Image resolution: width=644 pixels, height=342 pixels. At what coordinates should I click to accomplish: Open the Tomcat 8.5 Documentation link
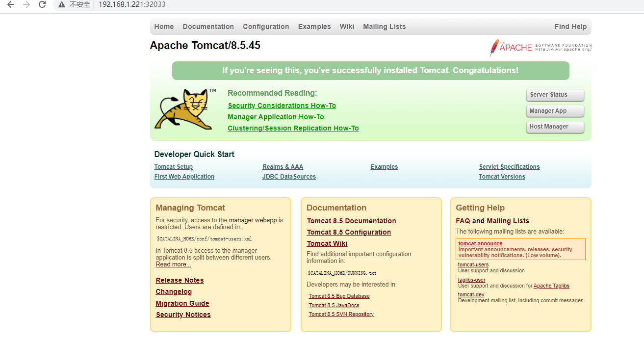pyautogui.click(x=352, y=221)
